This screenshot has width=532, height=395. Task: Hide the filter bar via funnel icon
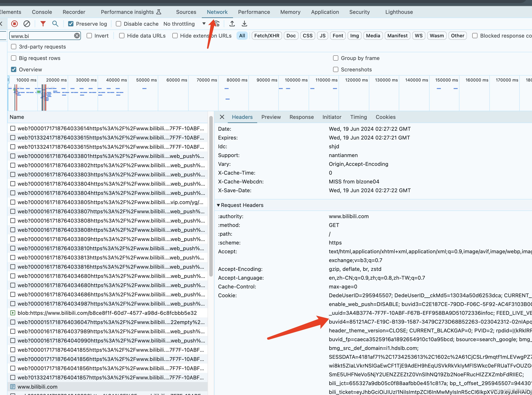pos(43,24)
